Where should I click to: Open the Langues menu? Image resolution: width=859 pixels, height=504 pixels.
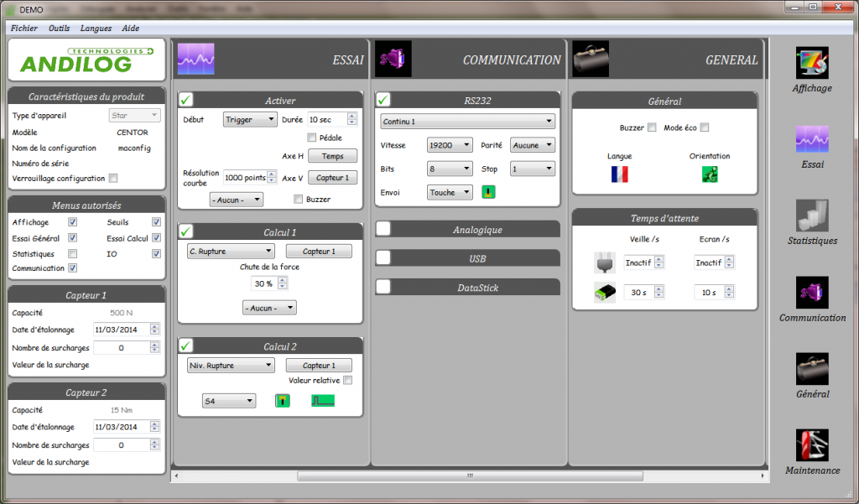[x=96, y=28]
